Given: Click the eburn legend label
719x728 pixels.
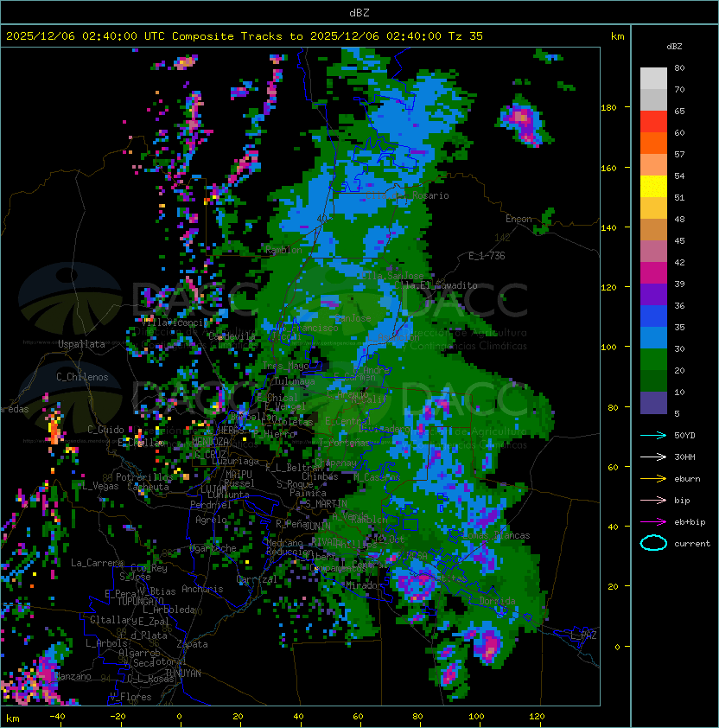Looking at the screenshot, I should click(x=687, y=479).
